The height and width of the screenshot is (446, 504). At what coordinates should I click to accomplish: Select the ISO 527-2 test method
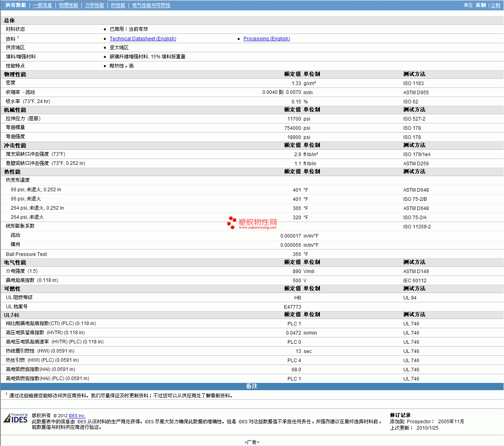414,119
